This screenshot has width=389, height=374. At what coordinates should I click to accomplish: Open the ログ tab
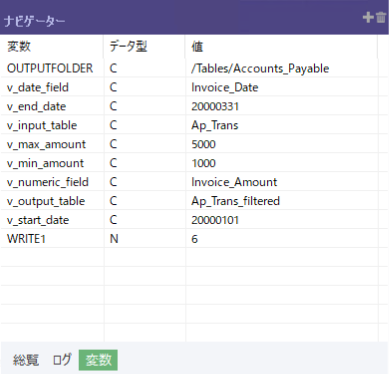[x=62, y=360]
